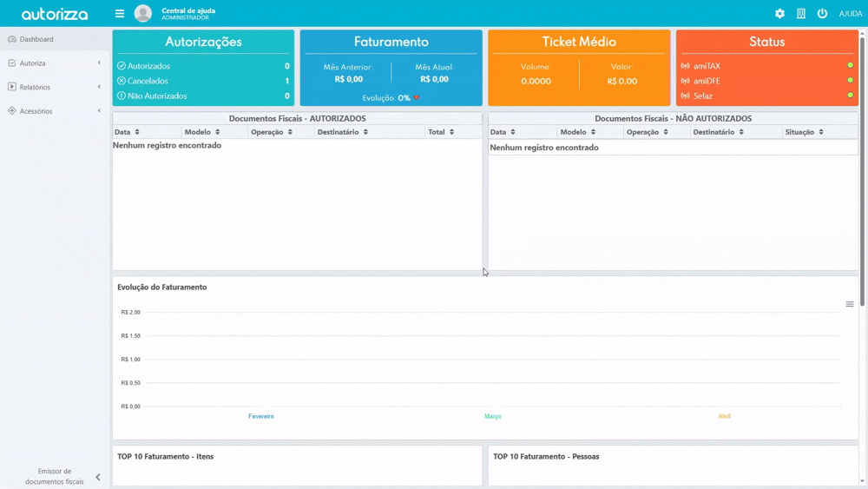Toggle the hamburger sidebar menu
Screen dimensions: 868x489
120,14
